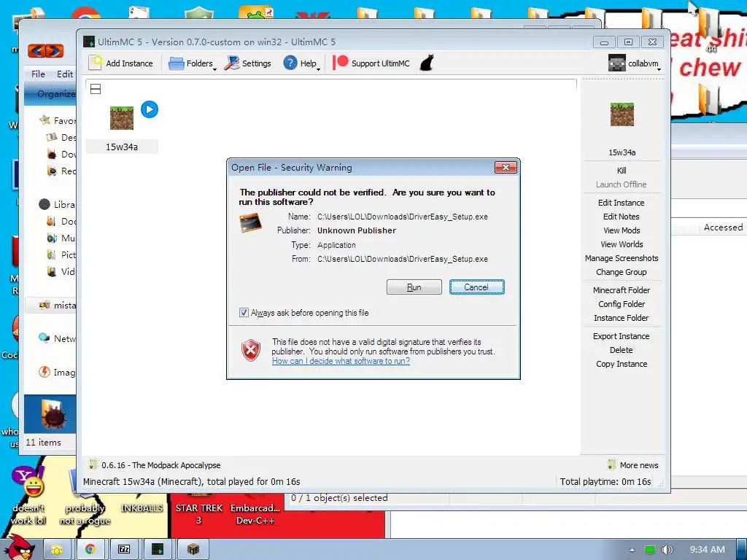Click Export Instance
Image resolution: width=747 pixels, height=560 pixels.
(622, 335)
